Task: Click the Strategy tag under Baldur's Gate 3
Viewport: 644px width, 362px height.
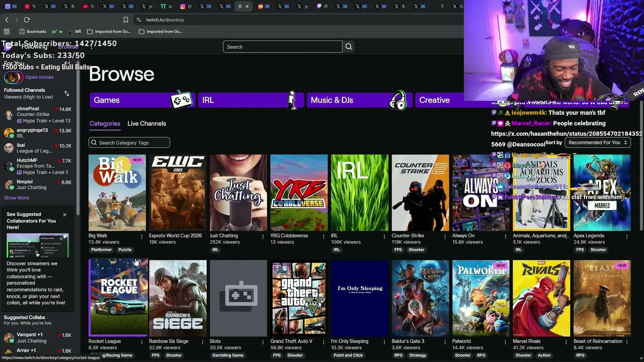Action: 418,355
